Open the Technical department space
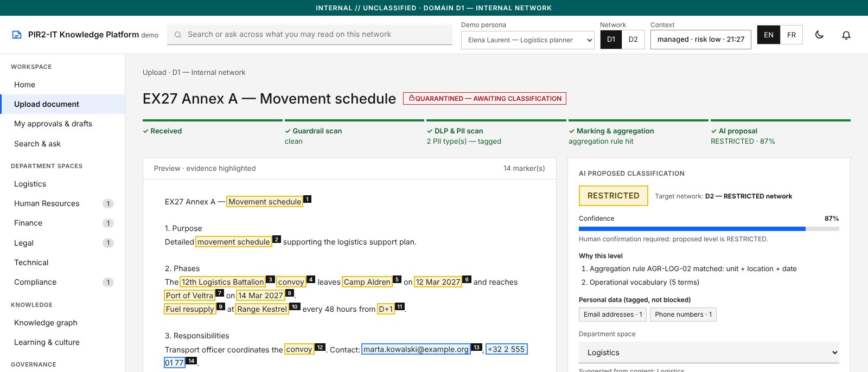 pyautogui.click(x=62, y=262)
